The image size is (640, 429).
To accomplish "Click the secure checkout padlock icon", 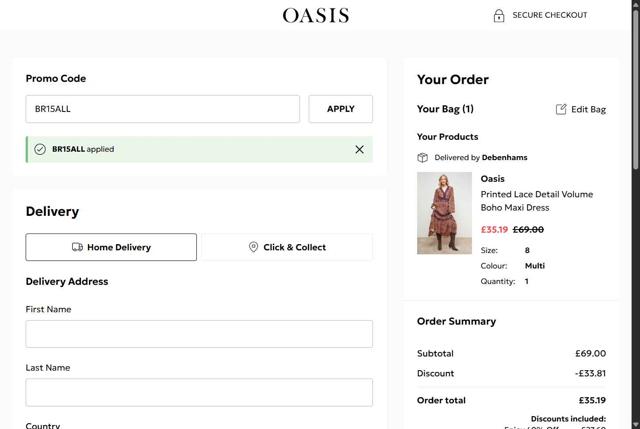I will tap(499, 15).
